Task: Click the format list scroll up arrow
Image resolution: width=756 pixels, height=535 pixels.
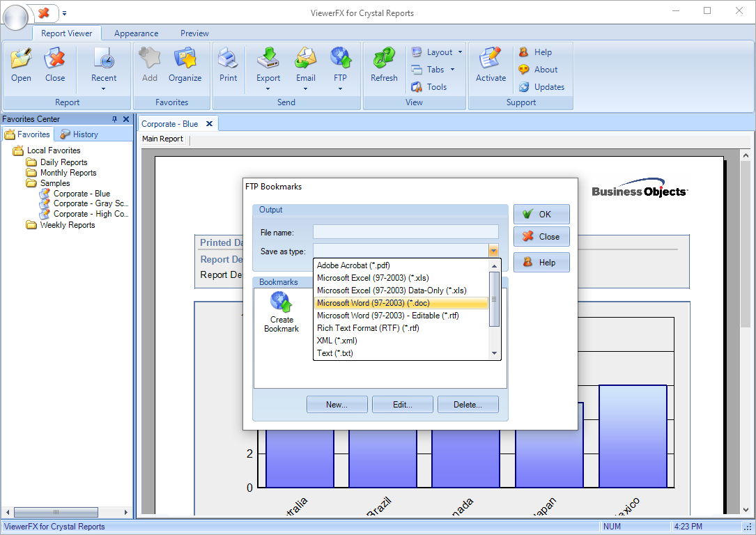Action: tap(494, 265)
